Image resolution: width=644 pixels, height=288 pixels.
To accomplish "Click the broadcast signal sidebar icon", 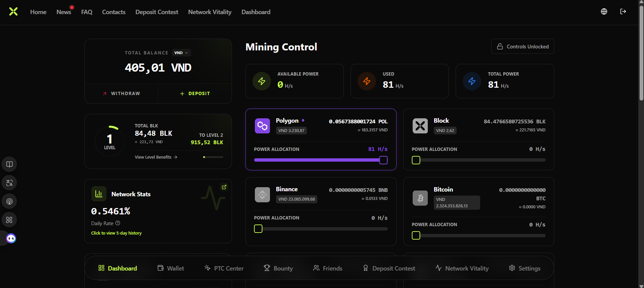I will 9,201.
